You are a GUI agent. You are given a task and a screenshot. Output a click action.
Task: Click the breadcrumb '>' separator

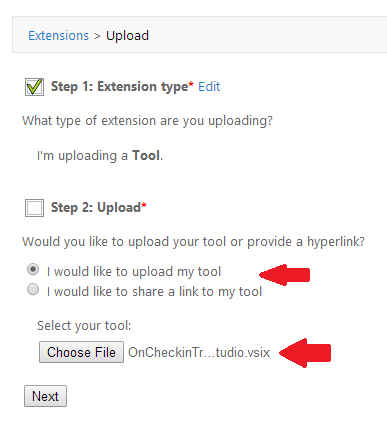click(97, 36)
